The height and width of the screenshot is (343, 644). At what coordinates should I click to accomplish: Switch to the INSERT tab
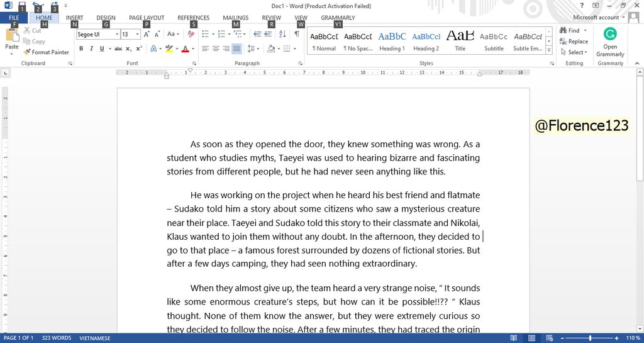point(74,18)
